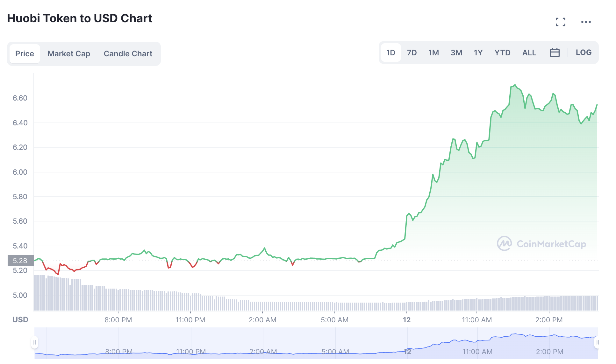Grab the right range slider handle

tap(597, 342)
